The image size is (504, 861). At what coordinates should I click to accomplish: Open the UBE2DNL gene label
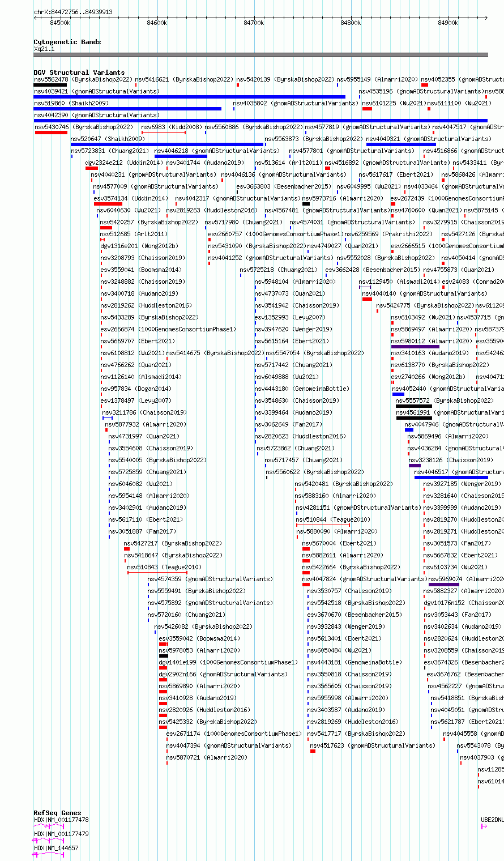point(492,820)
